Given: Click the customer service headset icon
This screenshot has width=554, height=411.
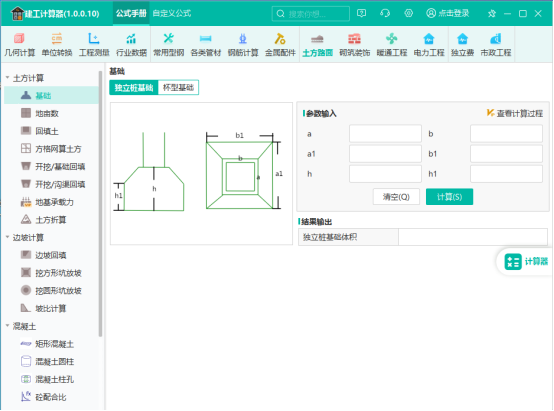Looking at the screenshot, I should (x=385, y=13).
